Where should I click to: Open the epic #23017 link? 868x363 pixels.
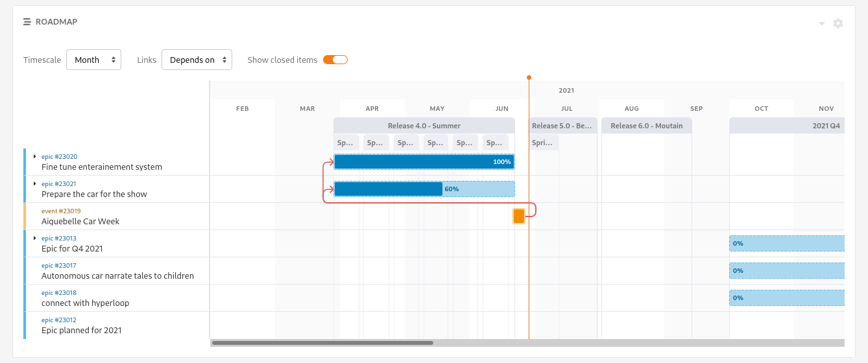pos(58,266)
